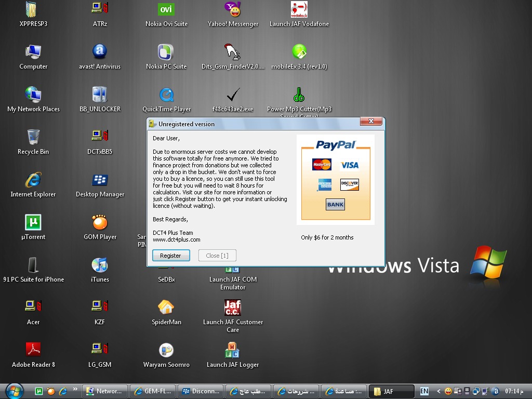Image resolution: width=532 pixels, height=399 pixels.
Task: Open BB_UNLOCKER desktop icon
Action: (x=100, y=95)
